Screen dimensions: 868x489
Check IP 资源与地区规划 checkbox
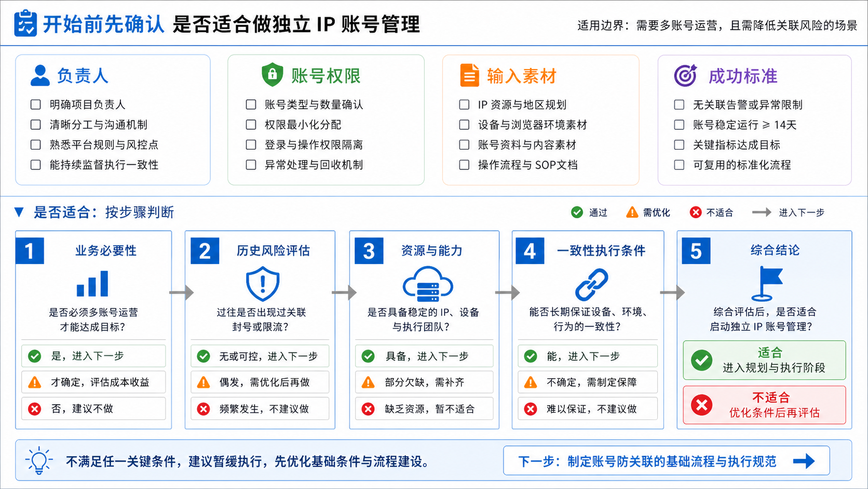coord(465,104)
